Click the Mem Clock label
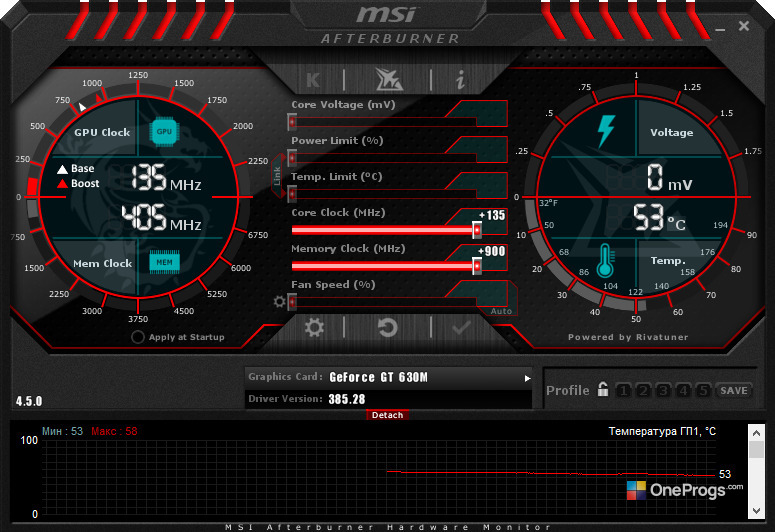This screenshot has width=775, height=532. tap(102, 264)
